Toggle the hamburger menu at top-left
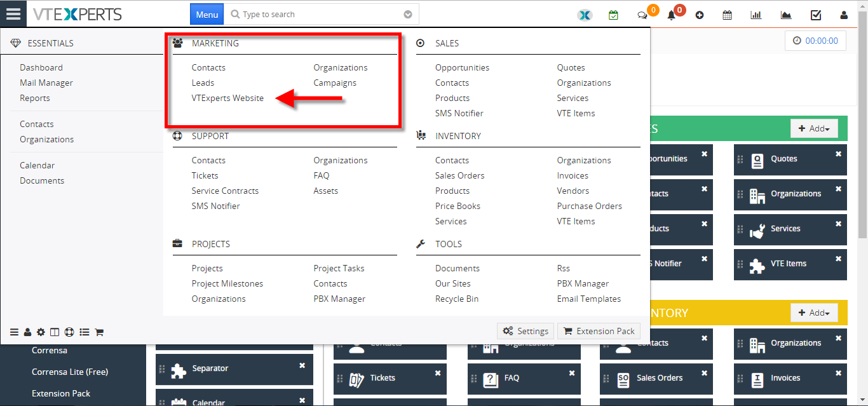This screenshot has width=868, height=406. pyautogui.click(x=13, y=13)
